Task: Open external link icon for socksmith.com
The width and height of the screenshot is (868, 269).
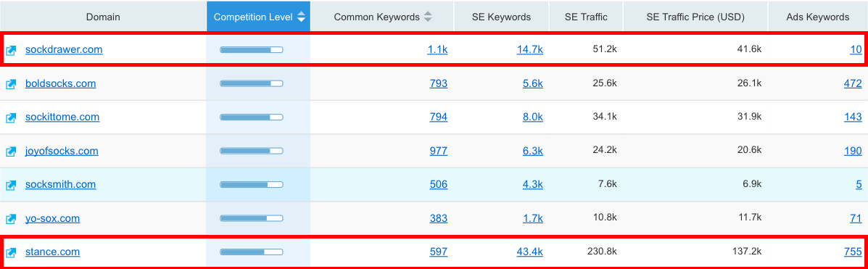Action: click(x=11, y=186)
